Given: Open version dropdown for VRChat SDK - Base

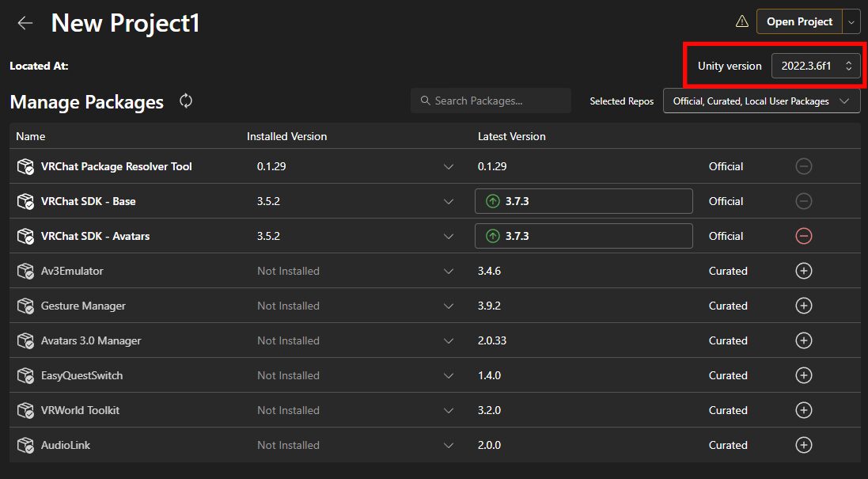Looking at the screenshot, I should 449,202.
